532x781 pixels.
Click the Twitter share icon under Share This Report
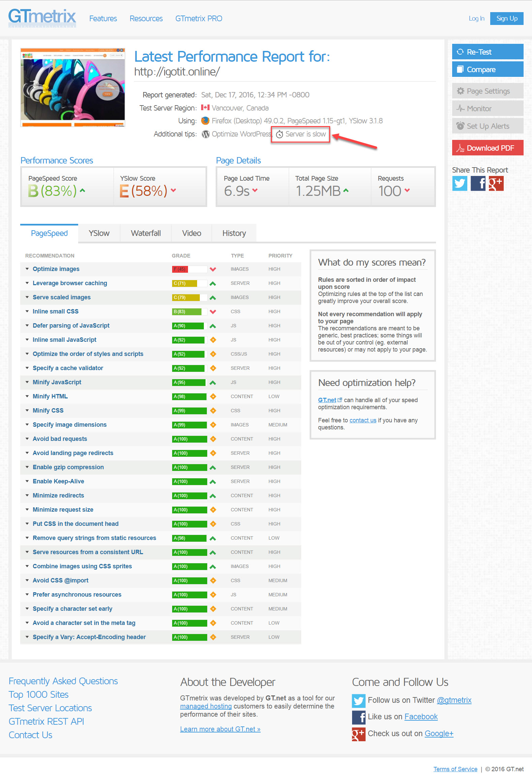pyautogui.click(x=460, y=183)
